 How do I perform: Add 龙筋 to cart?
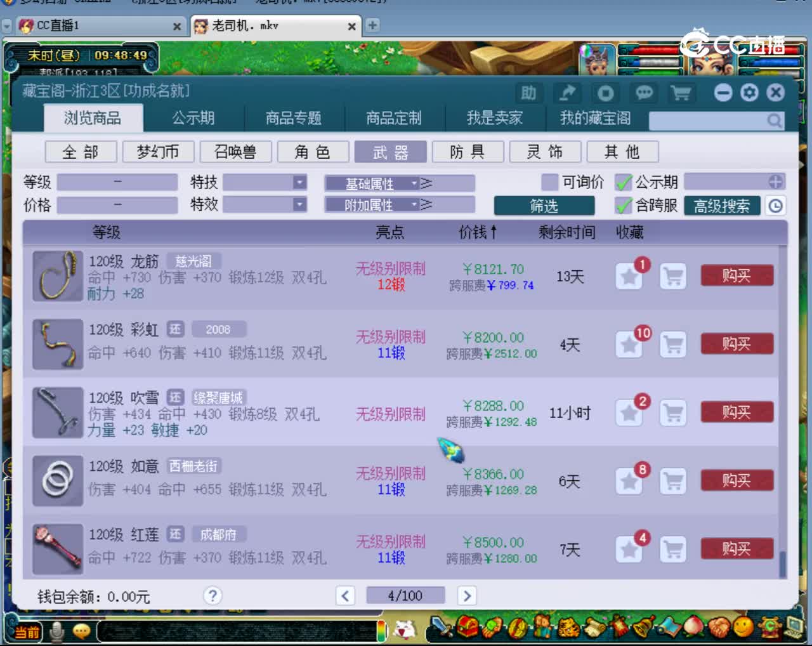tap(673, 277)
